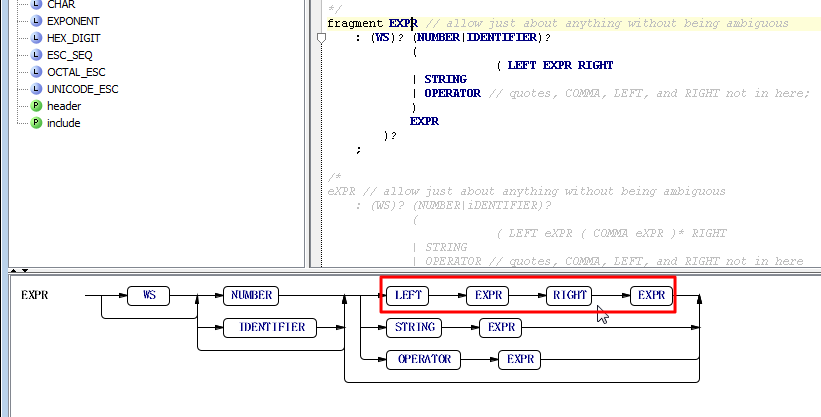Click the EXPR rule label at diagram start

coord(35,295)
